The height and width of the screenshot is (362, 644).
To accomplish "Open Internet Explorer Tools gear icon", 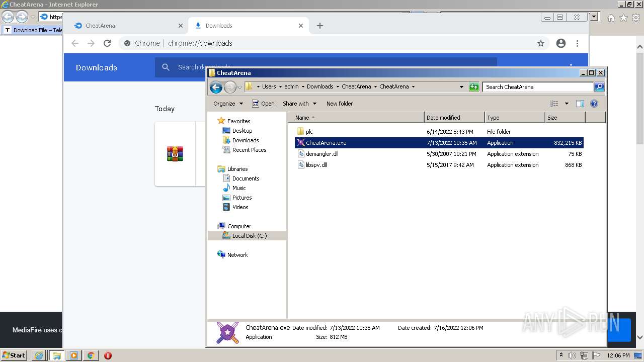I will tap(635, 18).
